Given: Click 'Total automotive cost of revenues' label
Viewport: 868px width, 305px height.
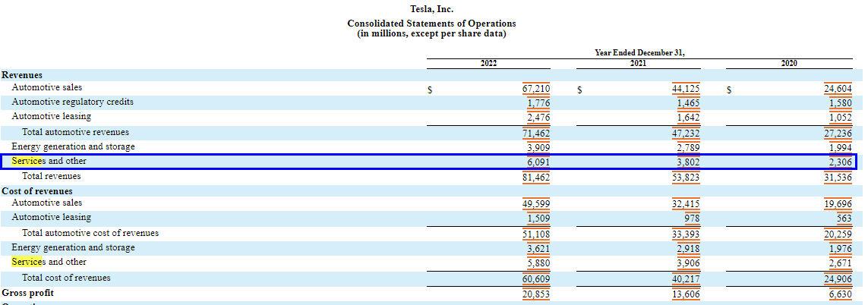Looking at the screenshot, I should tap(90, 233).
